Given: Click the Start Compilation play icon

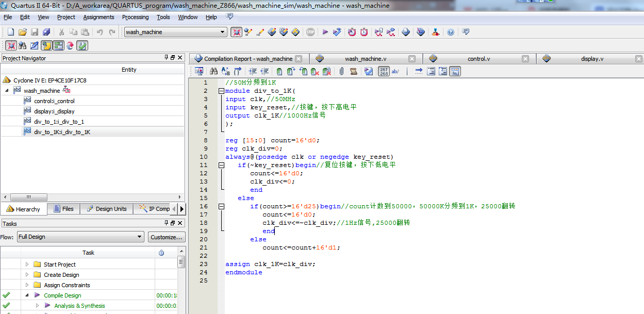Looking at the screenshot, I should pos(325,32).
